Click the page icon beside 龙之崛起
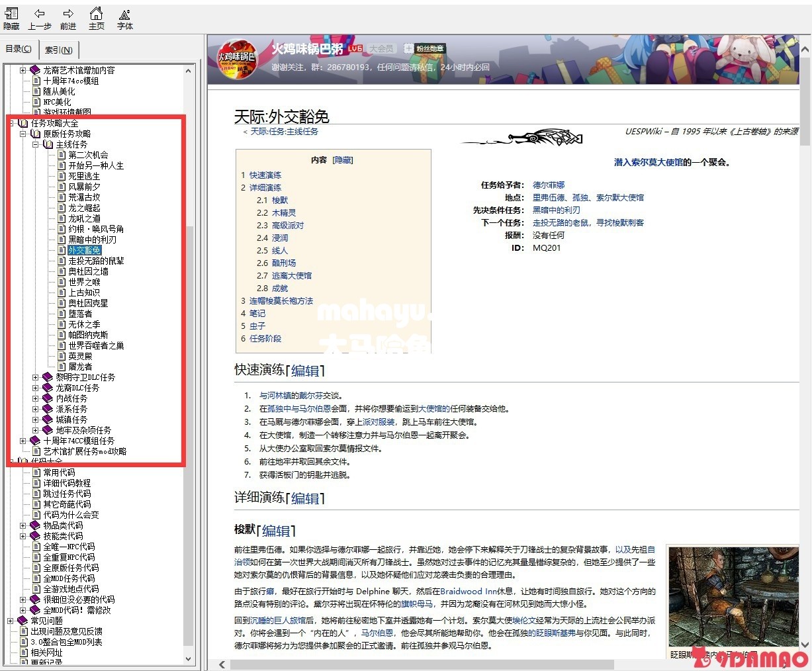Image resolution: width=812 pixels, height=671 pixels. click(61, 208)
